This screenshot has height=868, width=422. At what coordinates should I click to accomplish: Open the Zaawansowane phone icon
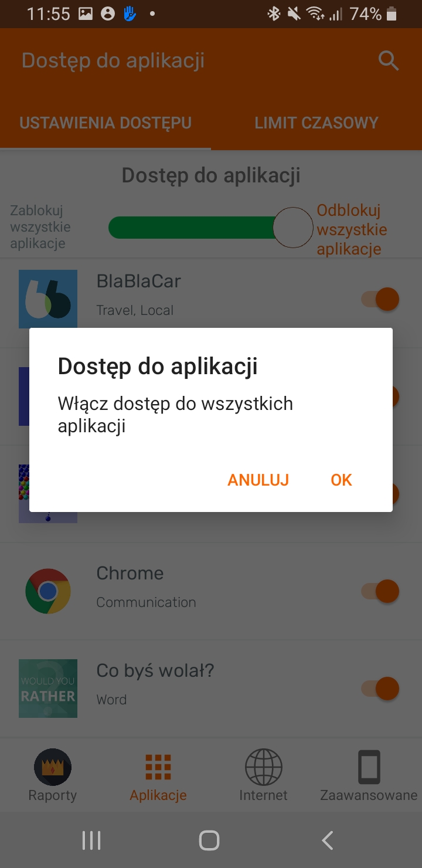click(369, 767)
